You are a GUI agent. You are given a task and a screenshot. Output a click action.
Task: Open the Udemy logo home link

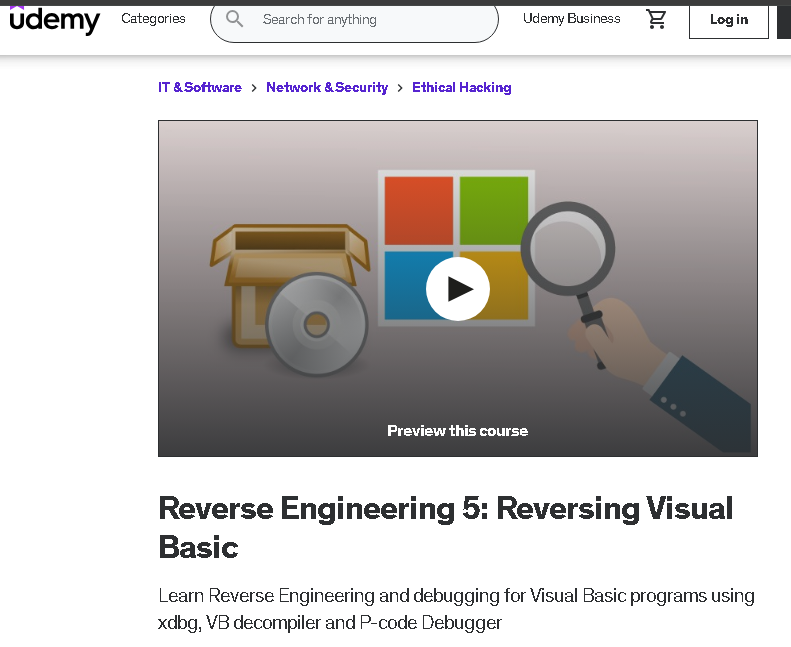[x=54, y=20]
